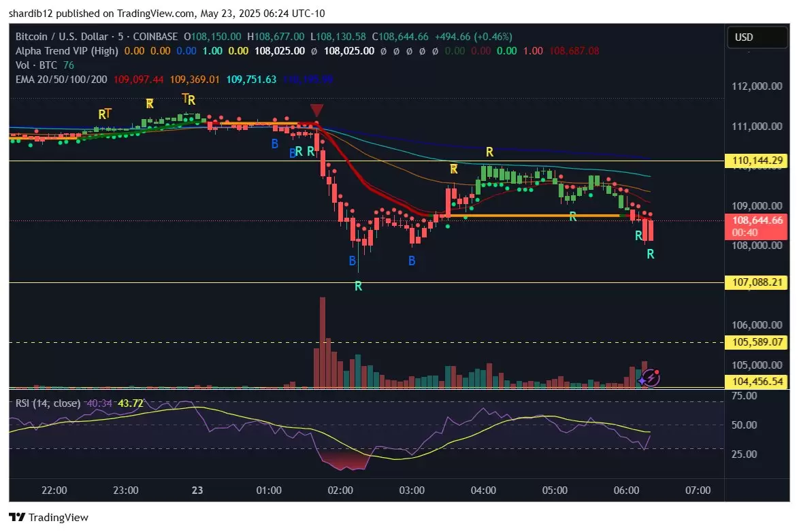Click the +494.66 (+0.46%) change value
The height and width of the screenshot is (532, 799).
pyautogui.click(x=474, y=37)
